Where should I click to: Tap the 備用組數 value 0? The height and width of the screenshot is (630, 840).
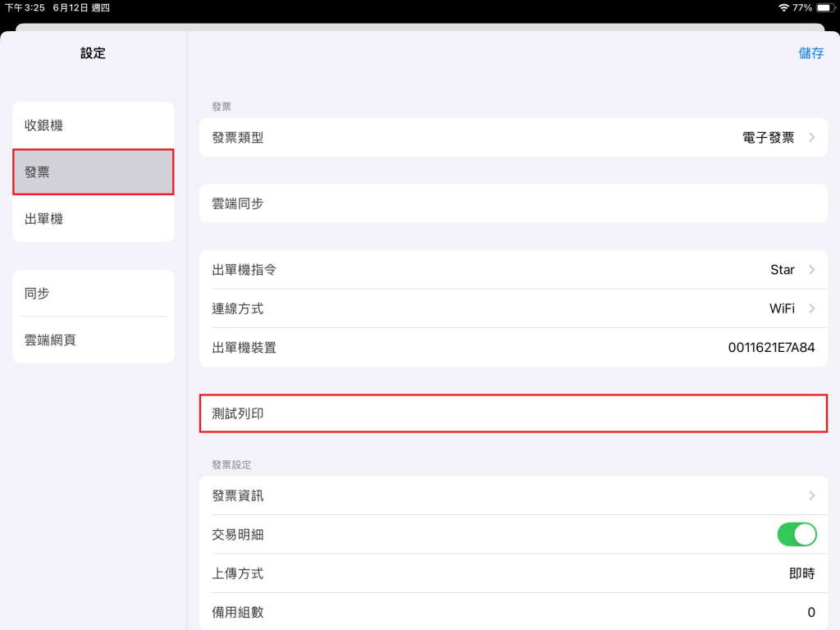[x=811, y=612]
